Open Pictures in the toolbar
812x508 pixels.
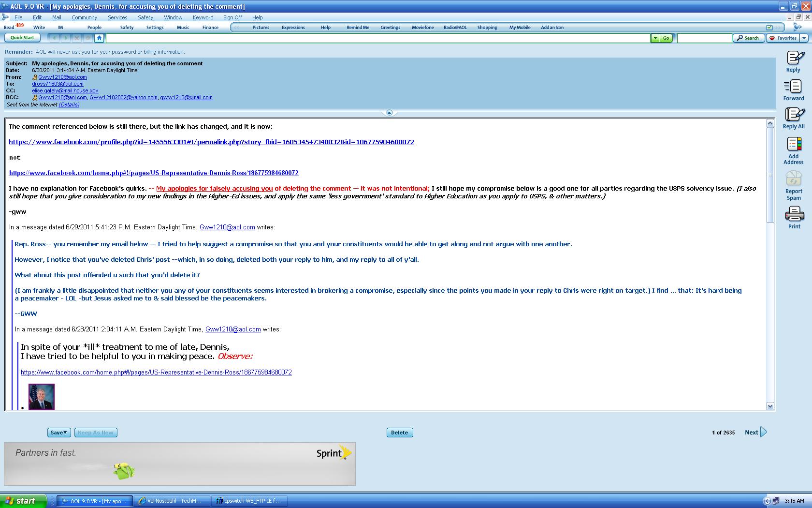261,28
